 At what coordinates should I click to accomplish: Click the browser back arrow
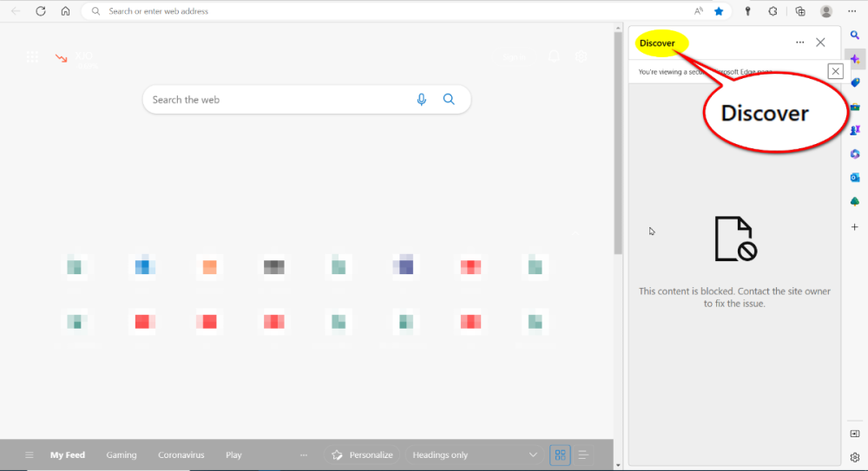click(x=16, y=11)
